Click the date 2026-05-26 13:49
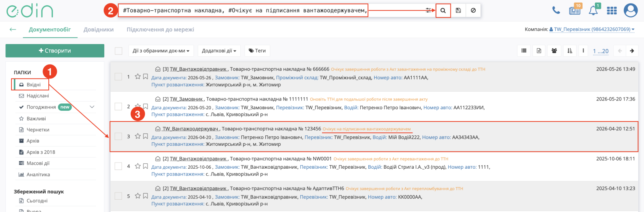The height and width of the screenshot is (212, 644). tap(616, 69)
